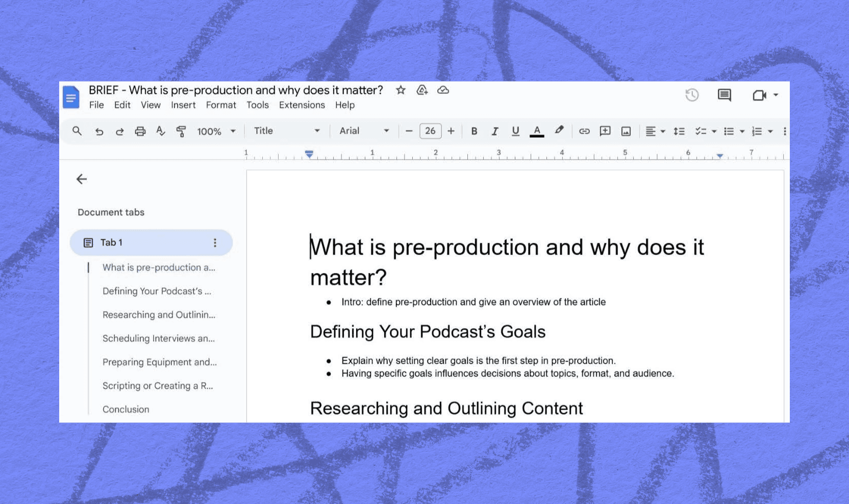Viewport: 849px width, 504px height.
Task: Click the Print icon
Action: [x=140, y=132]
